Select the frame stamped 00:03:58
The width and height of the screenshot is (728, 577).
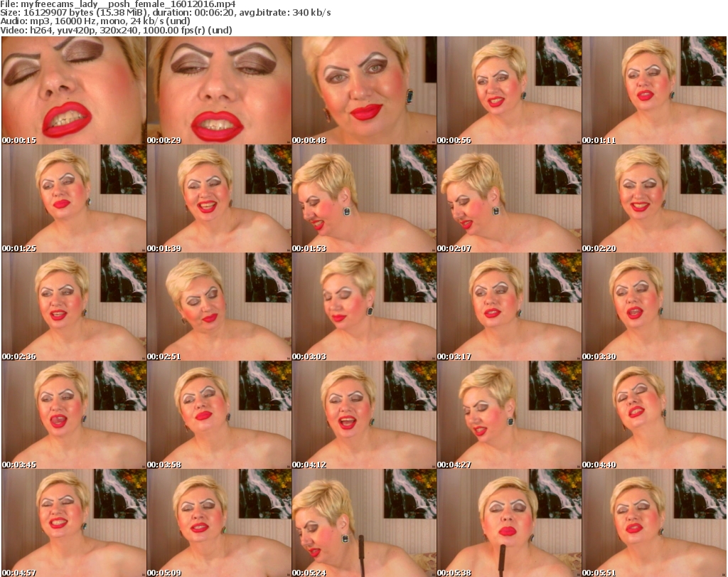(219, 415)
